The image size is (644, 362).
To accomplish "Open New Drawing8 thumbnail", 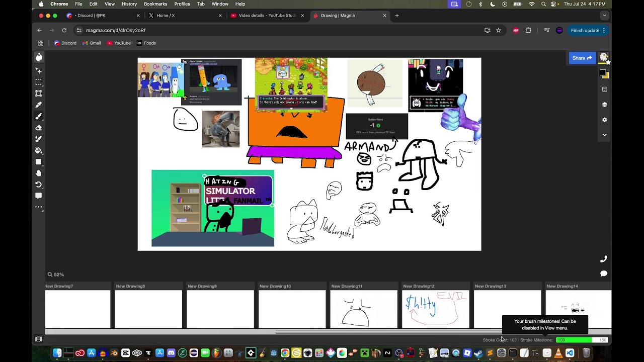I will click(148, 309).
